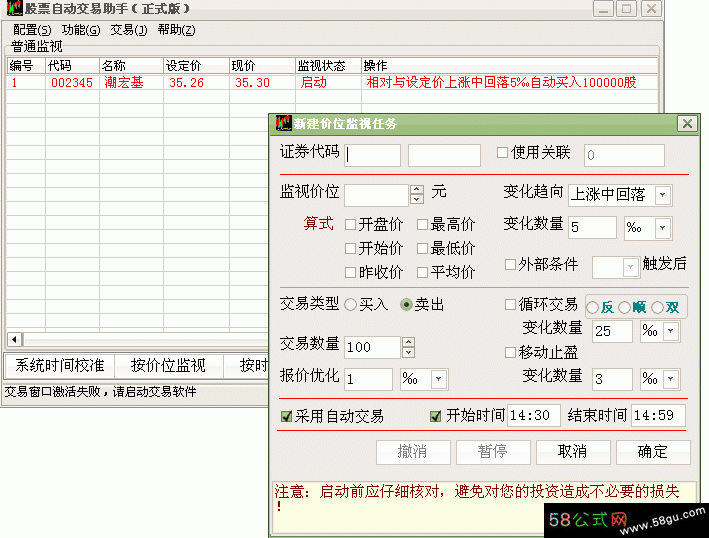
Task: Check the 平均价 formula option
Action: pos(422,272)
